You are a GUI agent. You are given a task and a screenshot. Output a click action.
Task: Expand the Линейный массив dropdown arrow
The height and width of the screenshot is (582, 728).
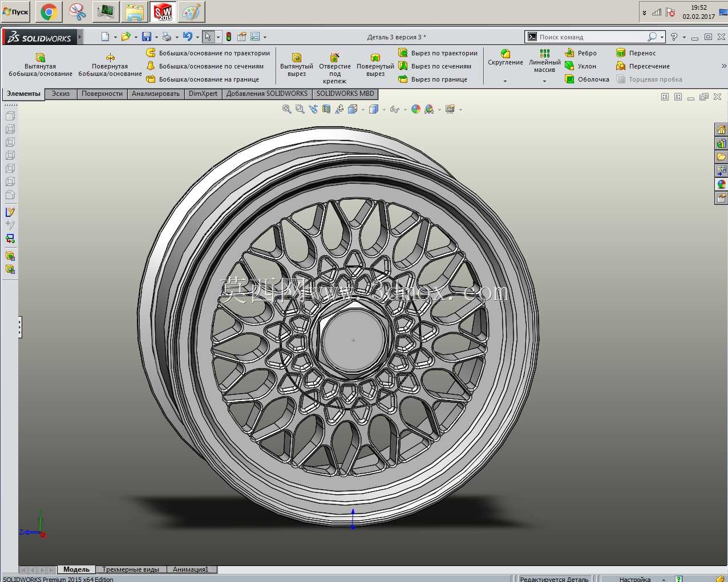point(544,81)
